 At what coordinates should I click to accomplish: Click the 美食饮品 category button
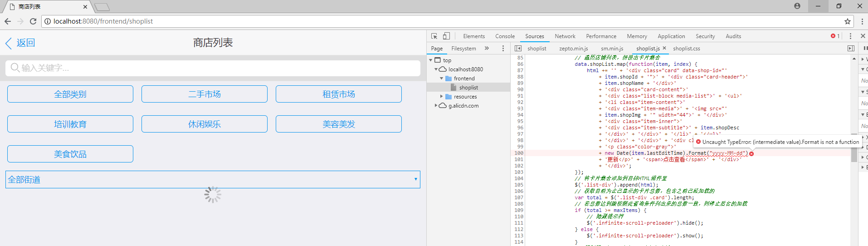(70, 154)
